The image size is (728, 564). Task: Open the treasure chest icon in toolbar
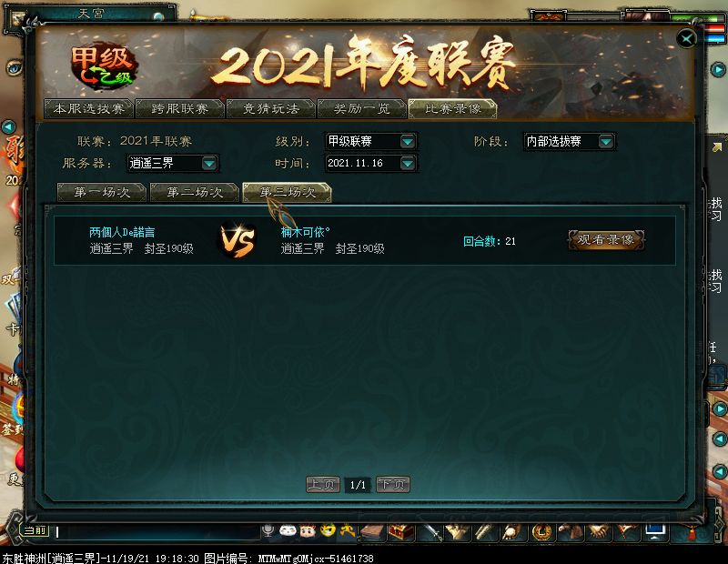[400, 531]
